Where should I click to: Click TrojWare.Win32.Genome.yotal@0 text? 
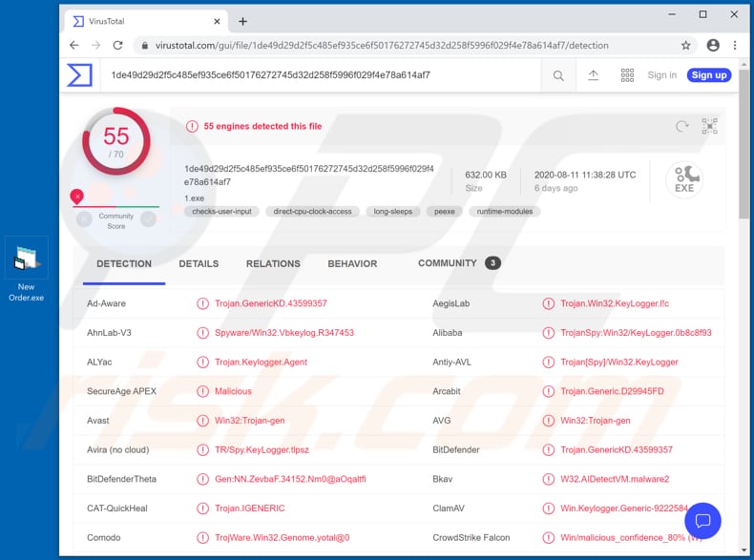[x=283, y=538]
